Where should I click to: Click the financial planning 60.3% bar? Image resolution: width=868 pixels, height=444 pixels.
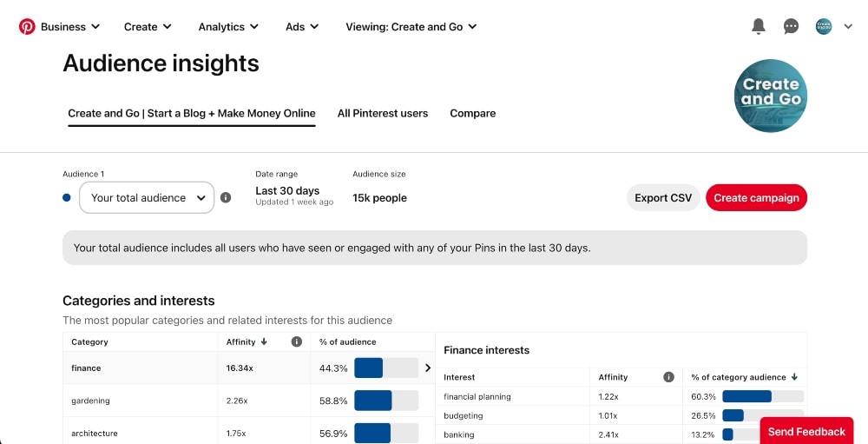click(x=763, y=396)
